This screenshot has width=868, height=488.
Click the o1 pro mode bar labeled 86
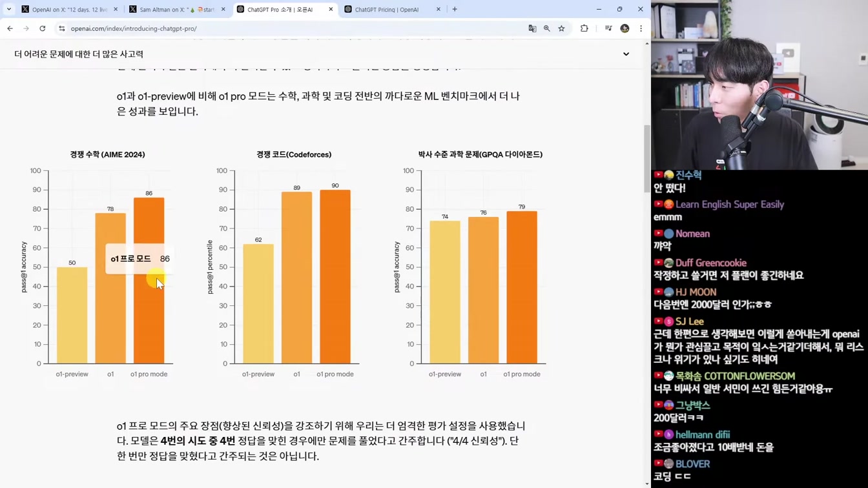pyautogui.click(x=149, y=281)
